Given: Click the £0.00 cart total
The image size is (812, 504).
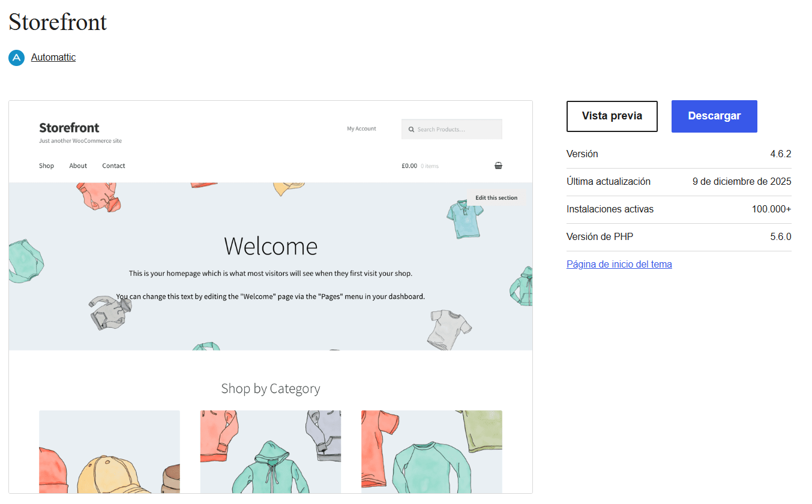Looking at the screenshot, I should point(409,166).
